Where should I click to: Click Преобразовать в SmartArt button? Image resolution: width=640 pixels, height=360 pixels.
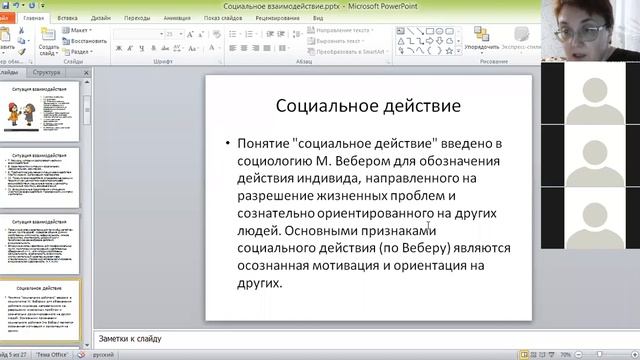point(347,51)
